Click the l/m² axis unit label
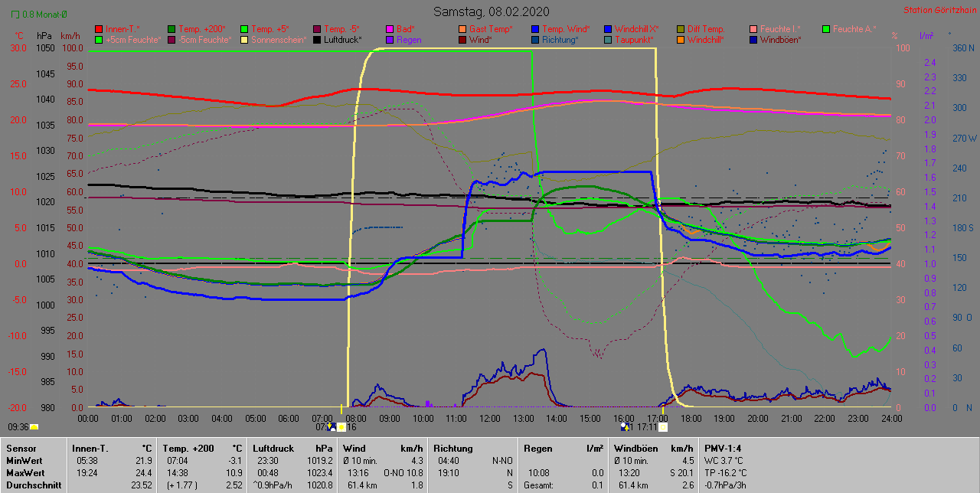 926,36
